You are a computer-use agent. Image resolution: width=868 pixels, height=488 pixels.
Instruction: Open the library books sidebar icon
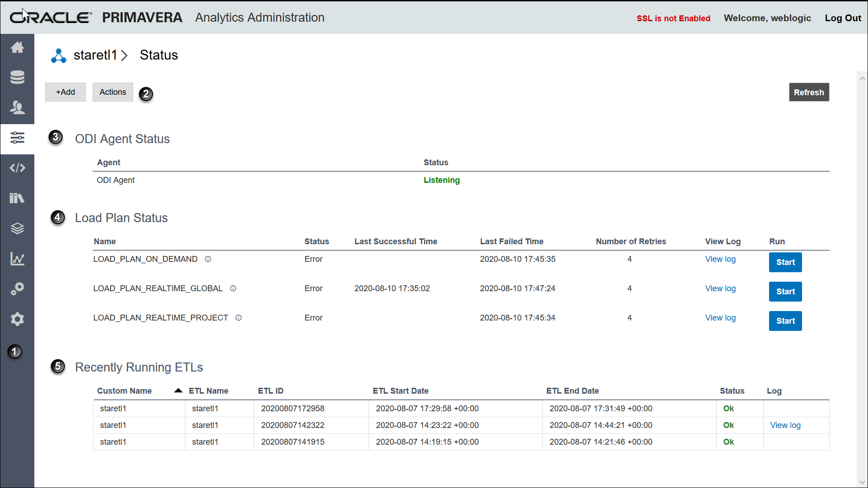(17, 198)
